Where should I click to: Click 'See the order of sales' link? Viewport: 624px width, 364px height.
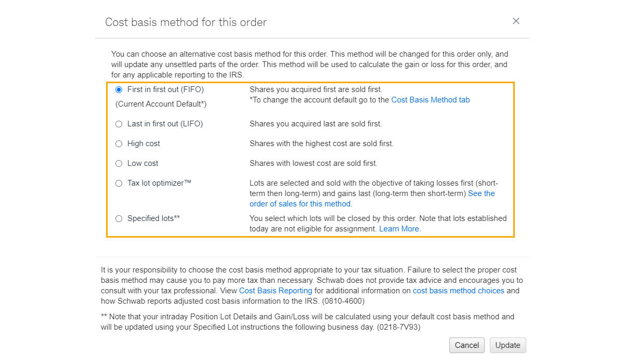(481, 193)
